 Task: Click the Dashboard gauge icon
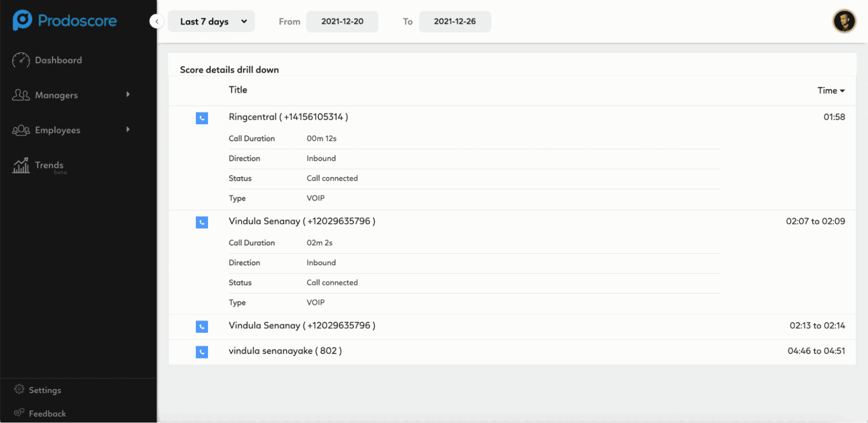coord(21,60)
